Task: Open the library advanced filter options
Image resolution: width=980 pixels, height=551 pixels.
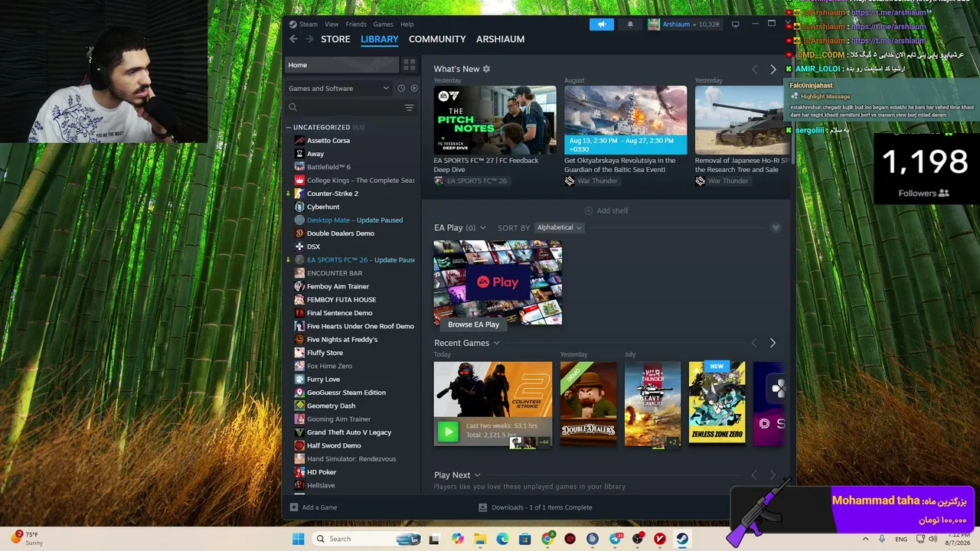Action: [x=409, y=108]
